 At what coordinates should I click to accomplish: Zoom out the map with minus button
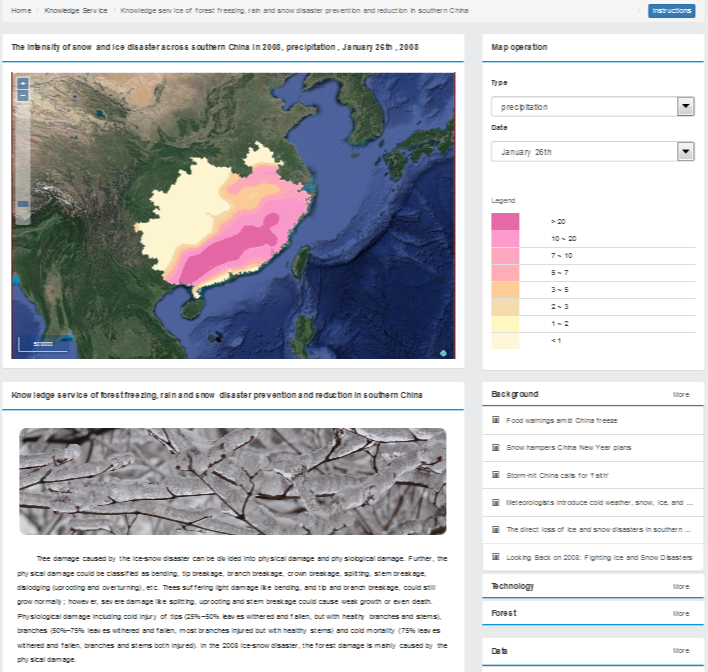tap(23, 95)
